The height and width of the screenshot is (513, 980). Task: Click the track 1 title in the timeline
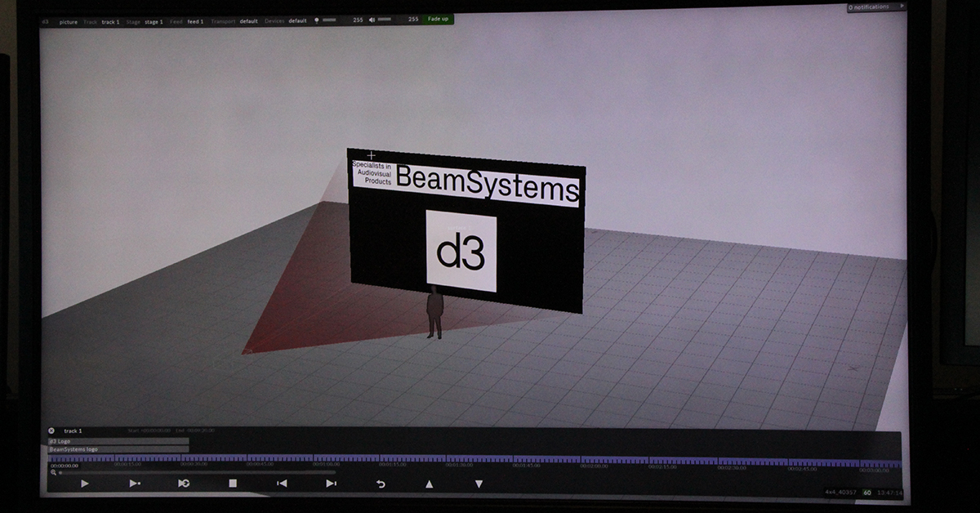tap(73, 430)
